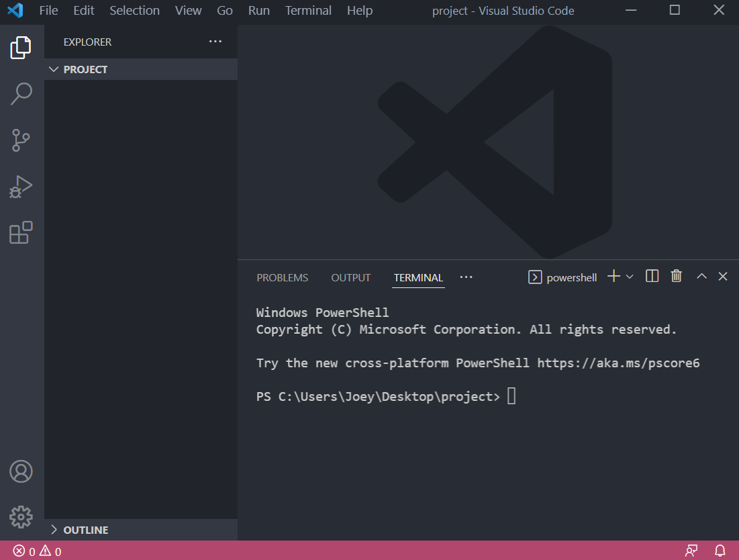Open the File menu
The image size is (739, 560).
pos(48,10)
